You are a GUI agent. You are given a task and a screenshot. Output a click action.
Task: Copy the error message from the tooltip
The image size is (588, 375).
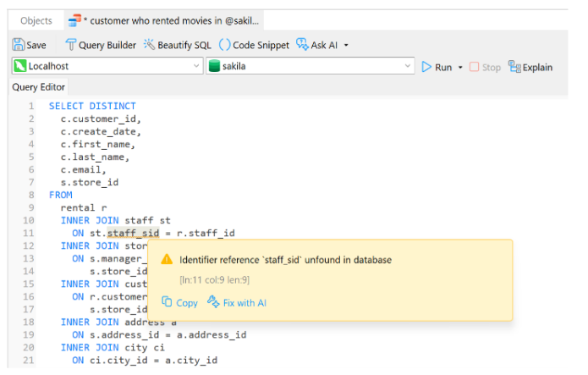tap(179, 302)
